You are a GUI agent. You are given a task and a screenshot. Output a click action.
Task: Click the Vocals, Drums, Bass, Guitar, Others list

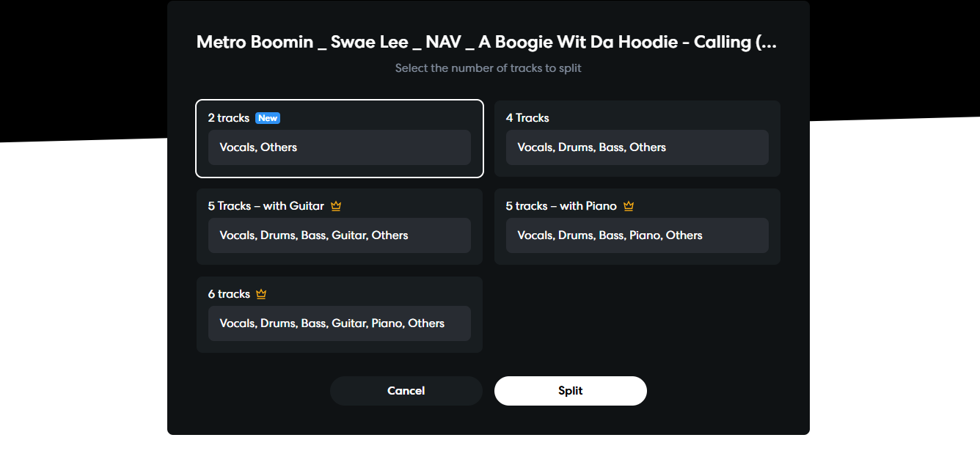coord(340,235)
